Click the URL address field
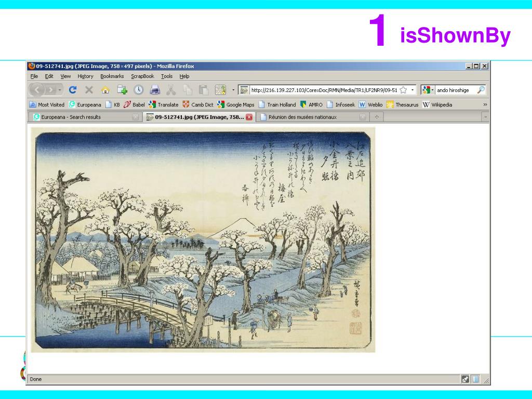The height and width of the screenshot is (399, 532). pos(324,90)
